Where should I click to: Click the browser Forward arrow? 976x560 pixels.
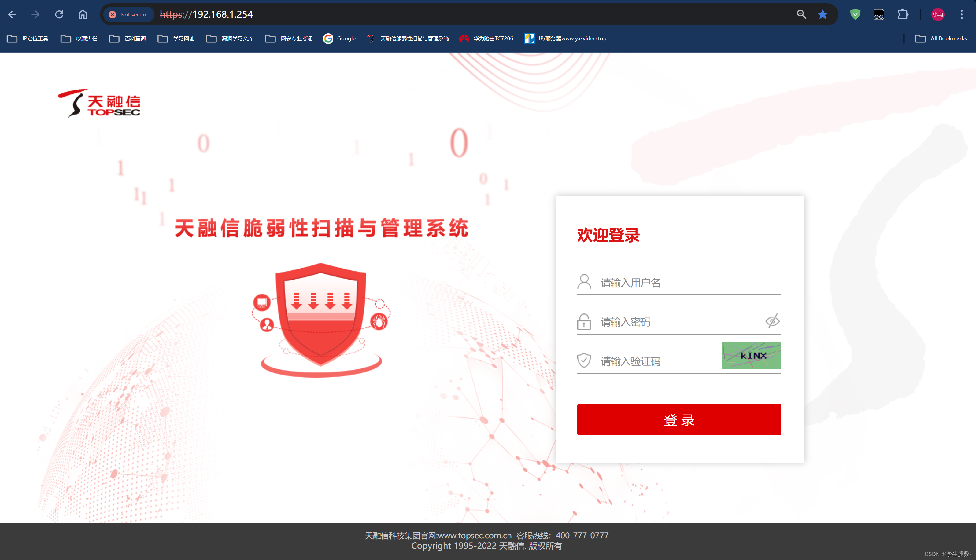35,15
